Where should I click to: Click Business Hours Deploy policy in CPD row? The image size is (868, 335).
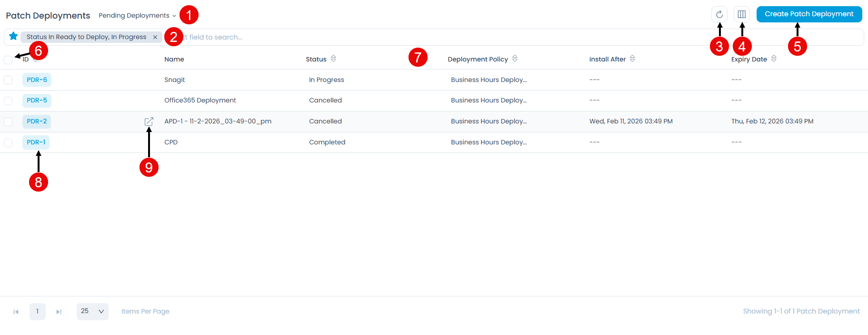489,142
